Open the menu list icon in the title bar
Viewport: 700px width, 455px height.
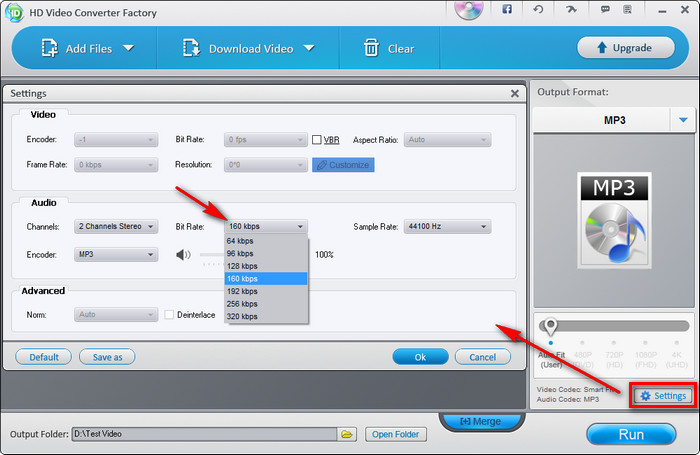tap(627, 9)
